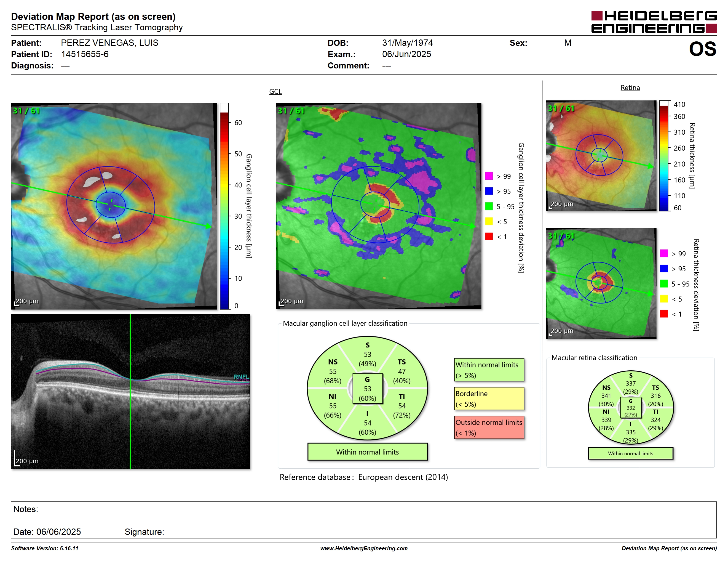The height and width of the screenshot is (563, 728).
Task: Click the GCL section heading
Action: click(275, 91)
